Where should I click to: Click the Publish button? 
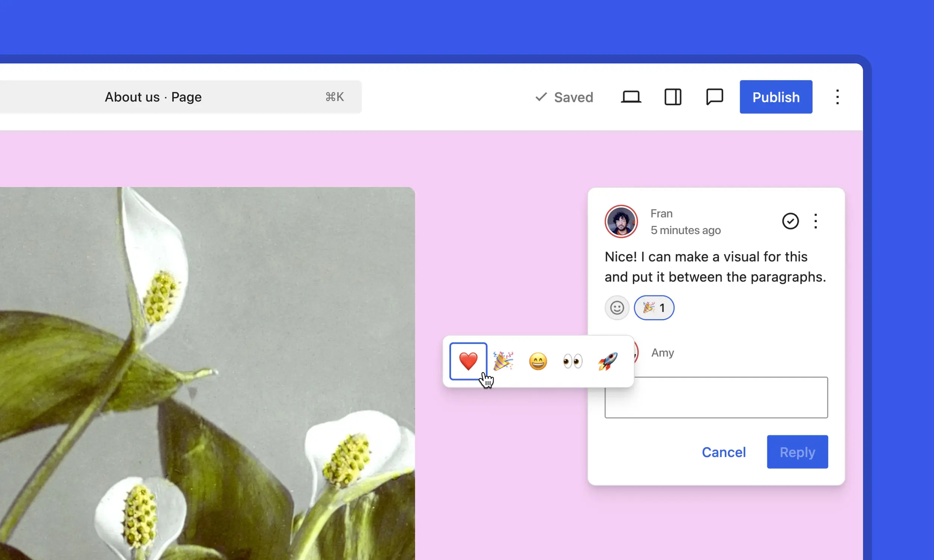[776, 97]
